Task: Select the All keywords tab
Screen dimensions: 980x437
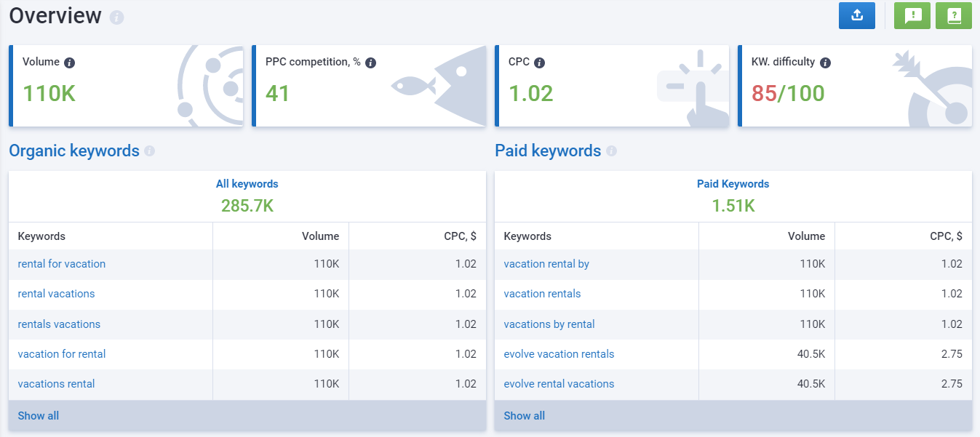Action: pyautogui.click(x=247, y=184)
